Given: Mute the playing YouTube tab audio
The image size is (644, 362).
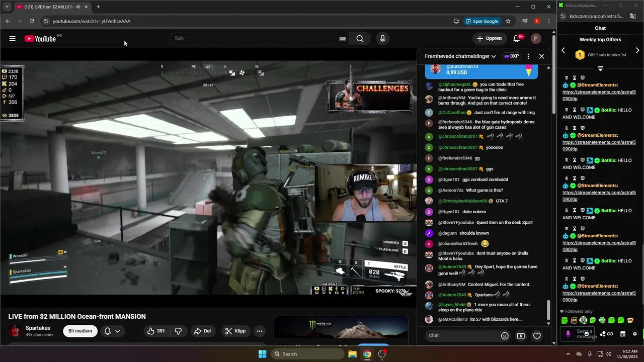Looking at the screenshot, I should coord(78,7).
